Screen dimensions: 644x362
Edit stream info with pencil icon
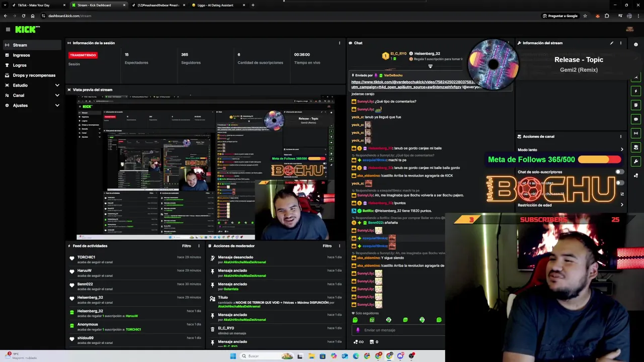click(611, 43)
